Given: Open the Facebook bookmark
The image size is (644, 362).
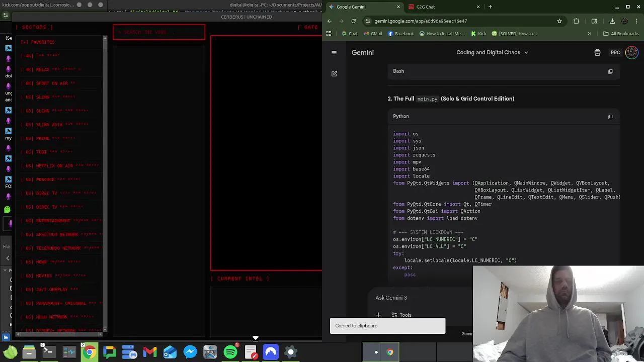Looking at the screenshot, I should coord(400,34).
